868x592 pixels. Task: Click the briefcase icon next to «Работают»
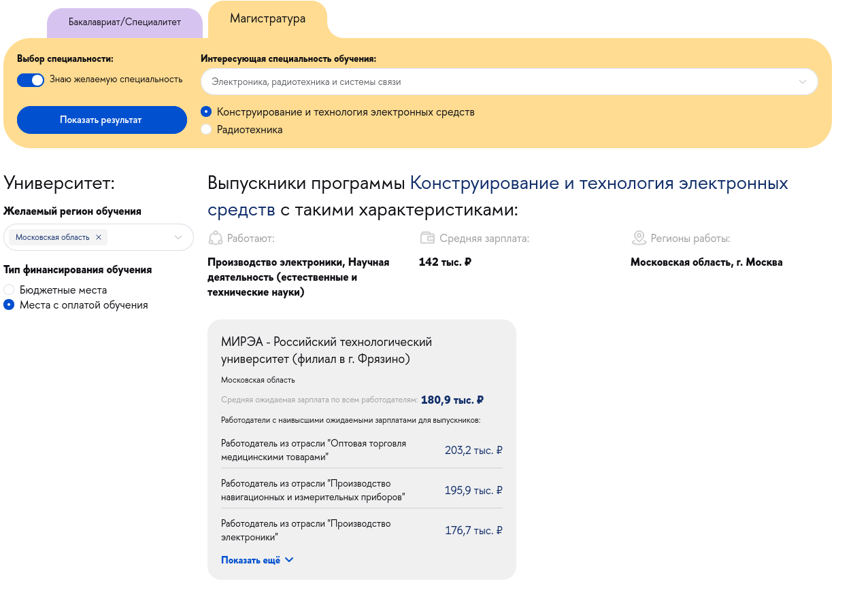[x=216, y=237]
